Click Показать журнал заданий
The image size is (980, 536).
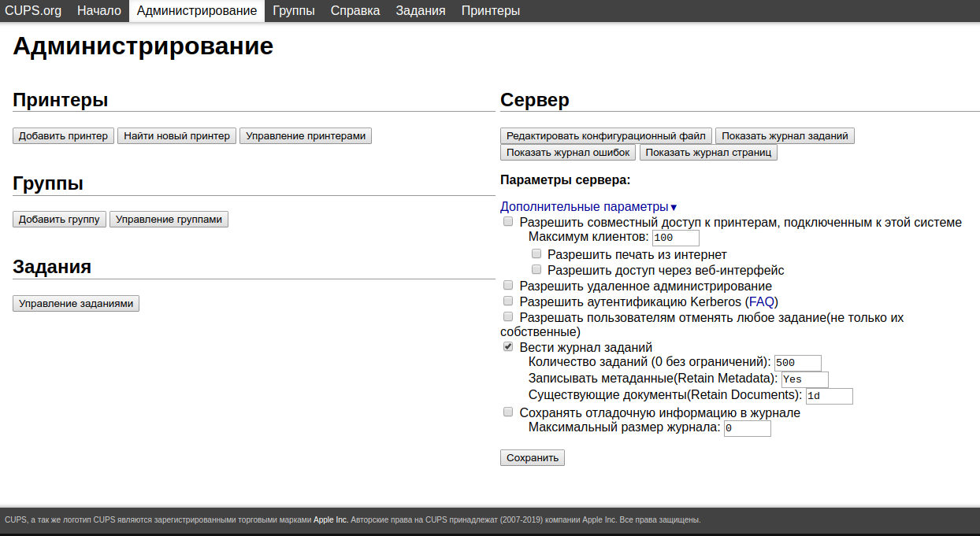click(x=785, y=136)
